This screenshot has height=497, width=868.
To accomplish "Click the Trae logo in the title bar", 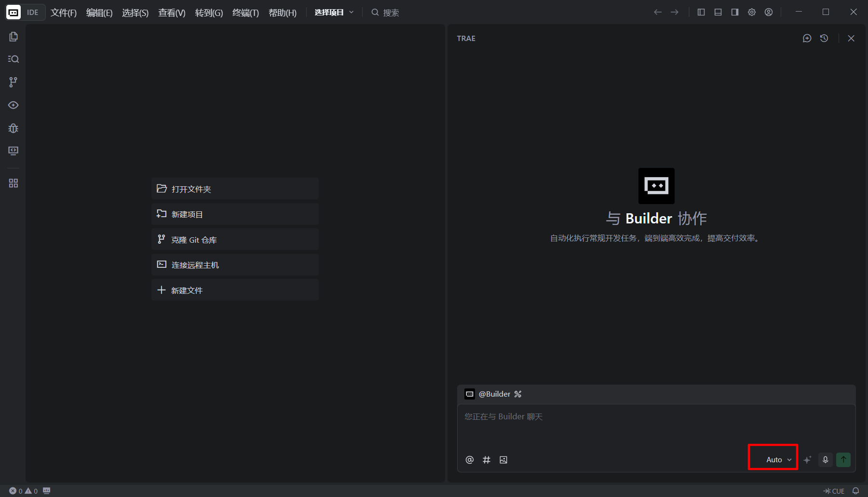I will (14, 13).
